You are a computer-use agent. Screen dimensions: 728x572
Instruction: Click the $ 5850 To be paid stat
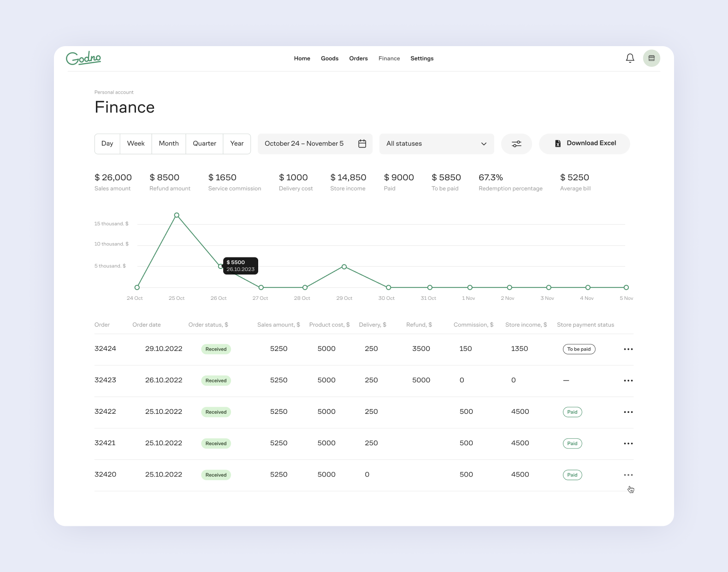[x=446, y=182]
